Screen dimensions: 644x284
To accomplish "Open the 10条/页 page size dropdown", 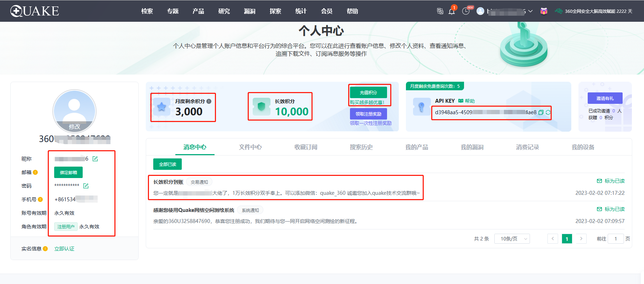I will tap(512, 239).
